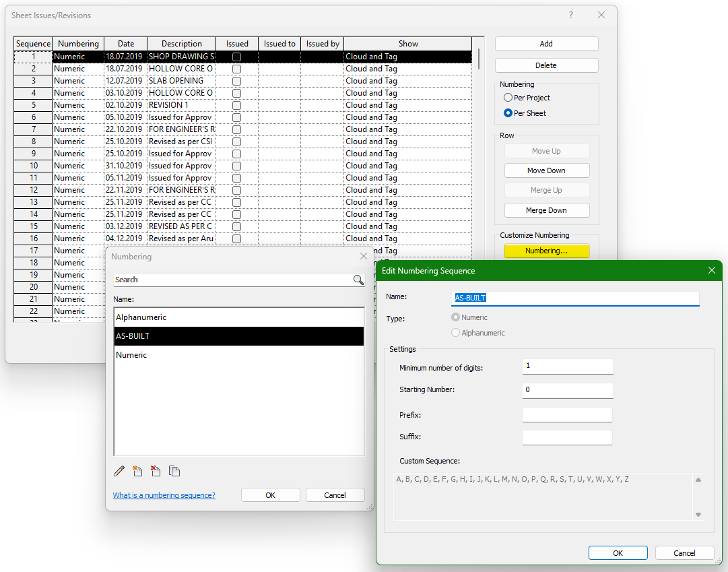Select the Alphanumeric type radio button
This screenshot has width=728, height=572.
[455, 332]
